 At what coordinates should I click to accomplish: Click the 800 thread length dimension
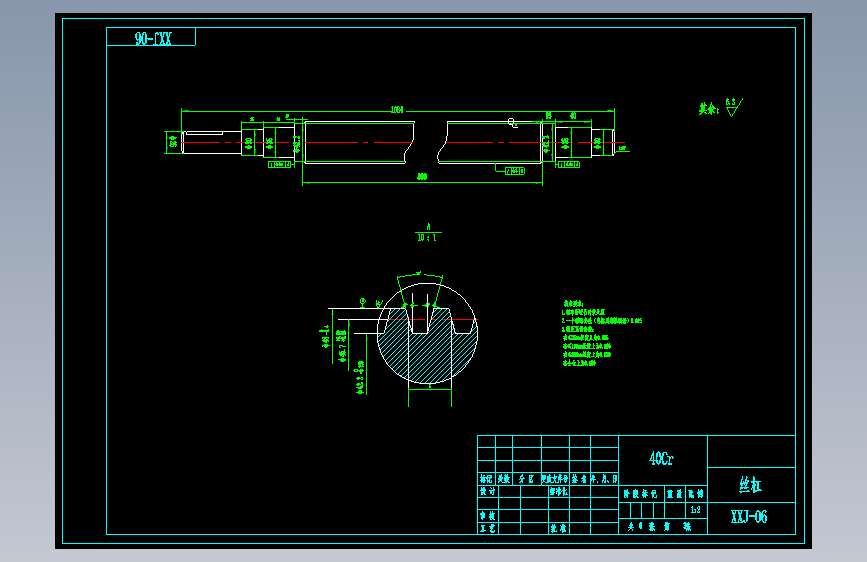tap(422, 176)
